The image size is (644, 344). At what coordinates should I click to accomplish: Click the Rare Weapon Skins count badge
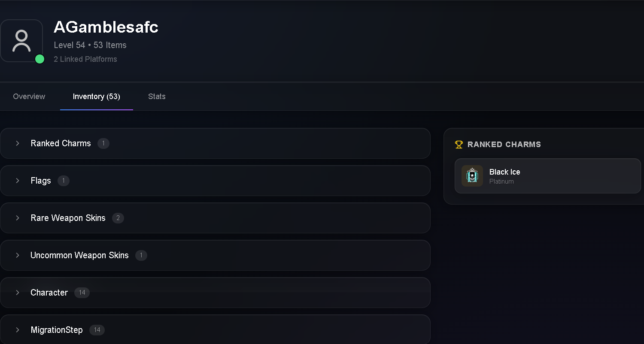point(118,218)
